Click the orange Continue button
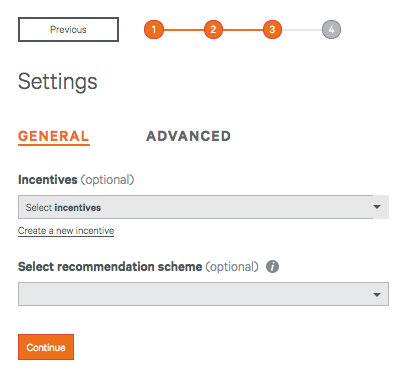This screenshot has width=408, height=374. pyautogui.click(x=46, y=347)
